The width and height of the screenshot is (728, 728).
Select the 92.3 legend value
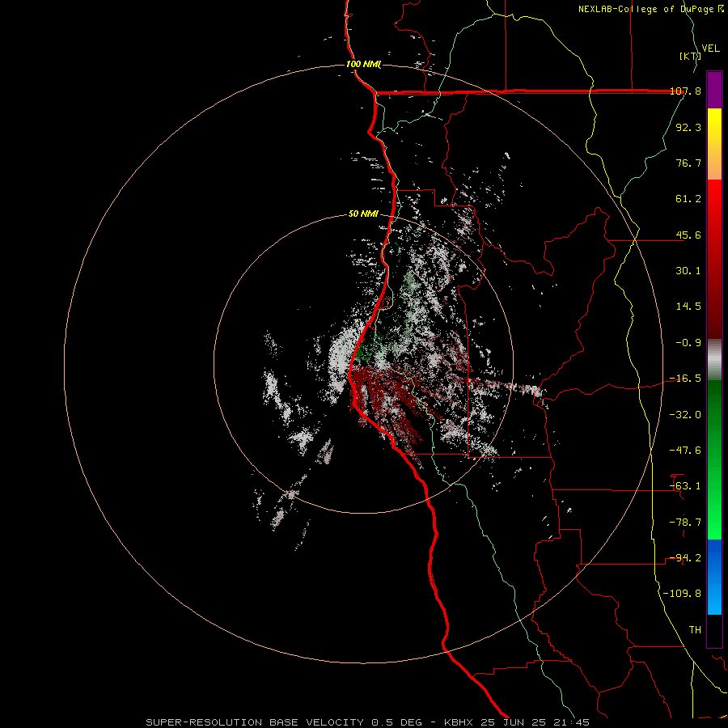coord(688,127)
